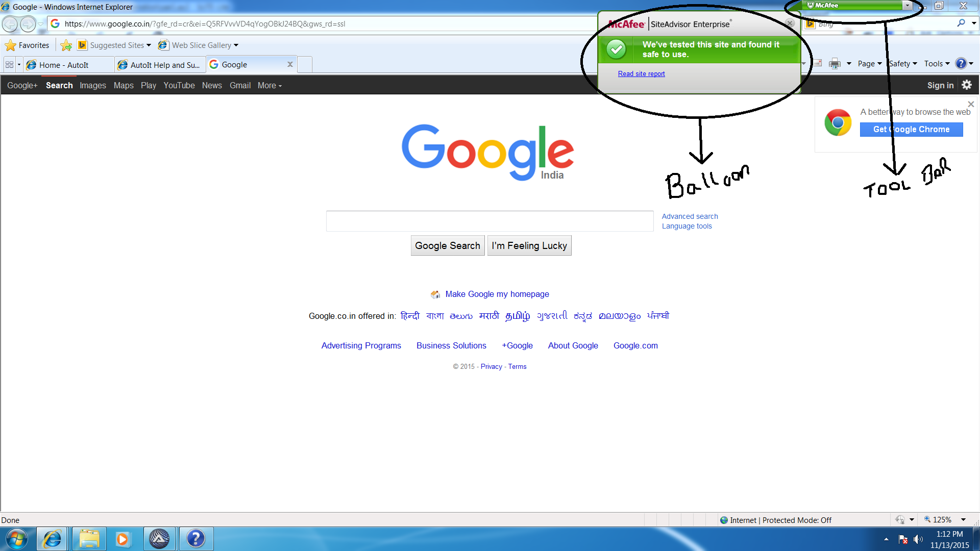The height and width of the screenshot is (551, 980).
Task: Show hidden tray icons arrow
Action: (886, 539)
